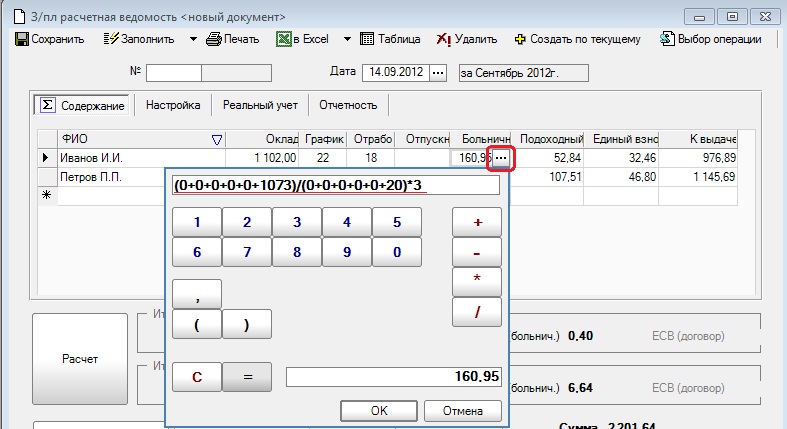This screenshot has height=429, width=787.
Task: Click the Удалить red X icon
Action: click(x=444, y=39)
